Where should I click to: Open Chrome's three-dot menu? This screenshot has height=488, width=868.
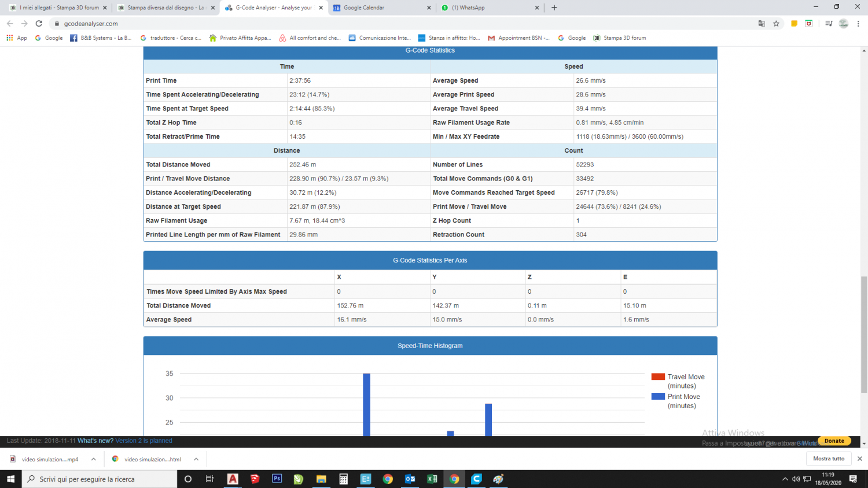(x=858, y=24)
